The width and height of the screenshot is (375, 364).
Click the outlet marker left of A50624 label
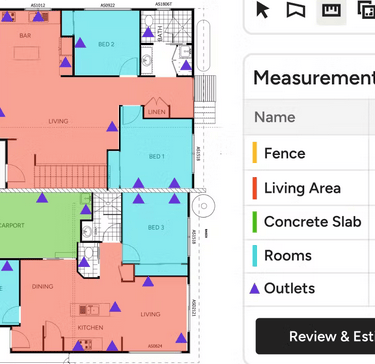point(112,346)
